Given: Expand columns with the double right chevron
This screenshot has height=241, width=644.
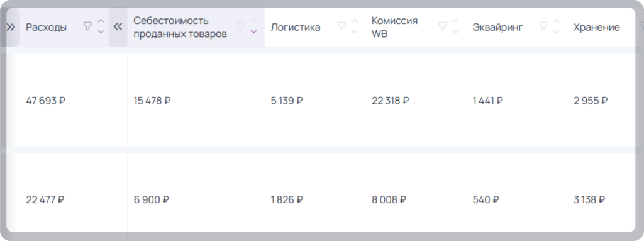Looking at the screenshot, I should coord(11,27).
